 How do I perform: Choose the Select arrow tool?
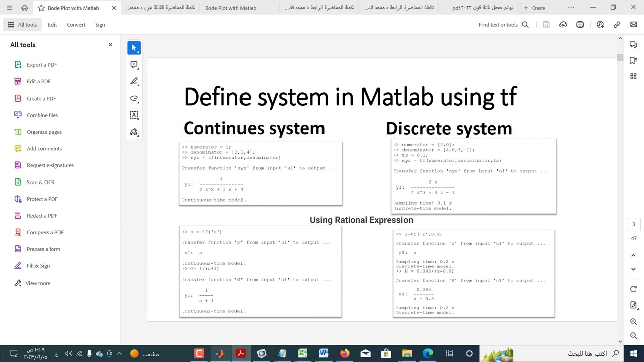click(134, 48)
